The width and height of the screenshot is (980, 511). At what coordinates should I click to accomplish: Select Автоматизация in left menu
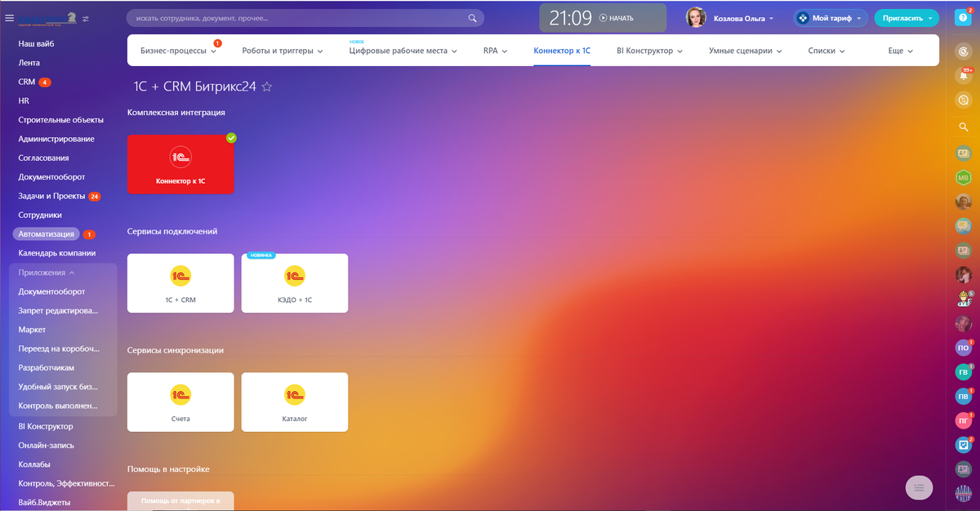(x=47, y=234)
